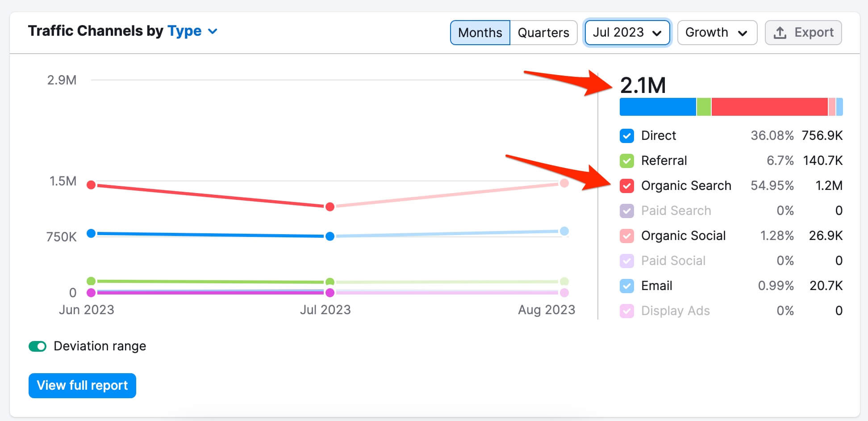Screen dimensions: 868x421
Task: Click the faded blue Aug 2023 point
Action: (x=564, y=231)
